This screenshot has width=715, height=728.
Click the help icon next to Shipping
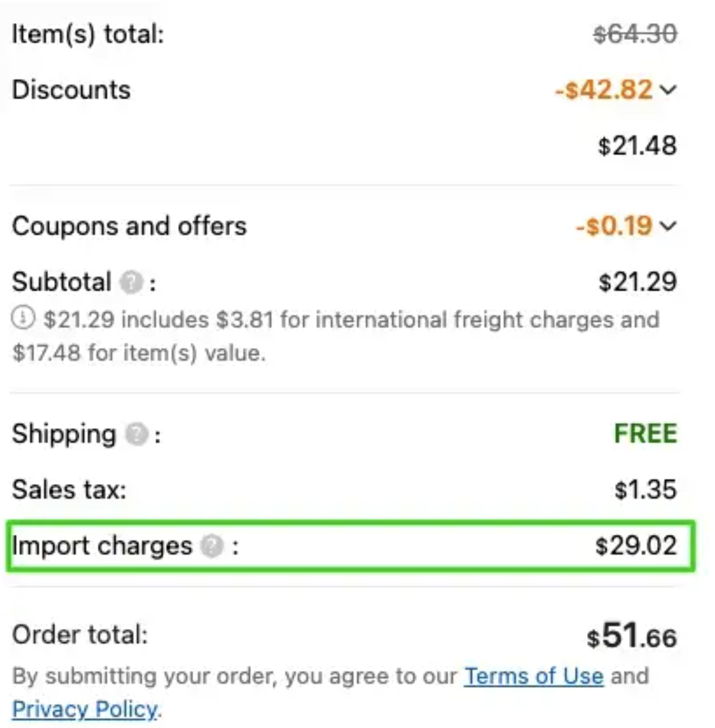136,435
